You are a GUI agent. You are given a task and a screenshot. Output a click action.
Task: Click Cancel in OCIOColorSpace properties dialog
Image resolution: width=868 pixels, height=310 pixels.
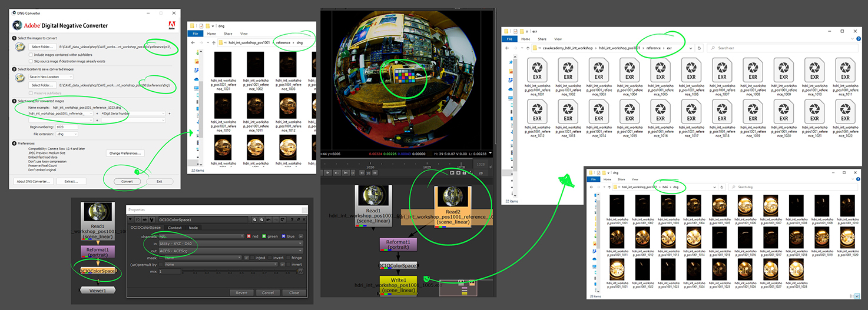pyautogui.click(x=268, y=293)
